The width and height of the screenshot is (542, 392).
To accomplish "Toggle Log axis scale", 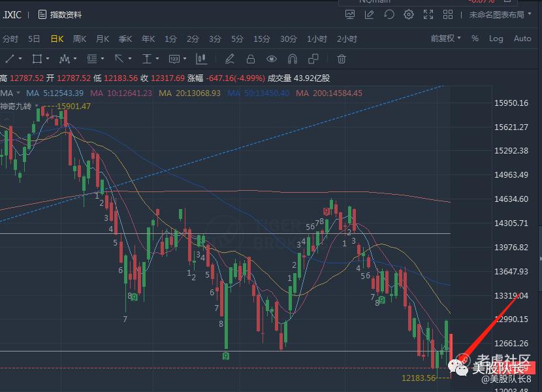I will tap(496, 39).
